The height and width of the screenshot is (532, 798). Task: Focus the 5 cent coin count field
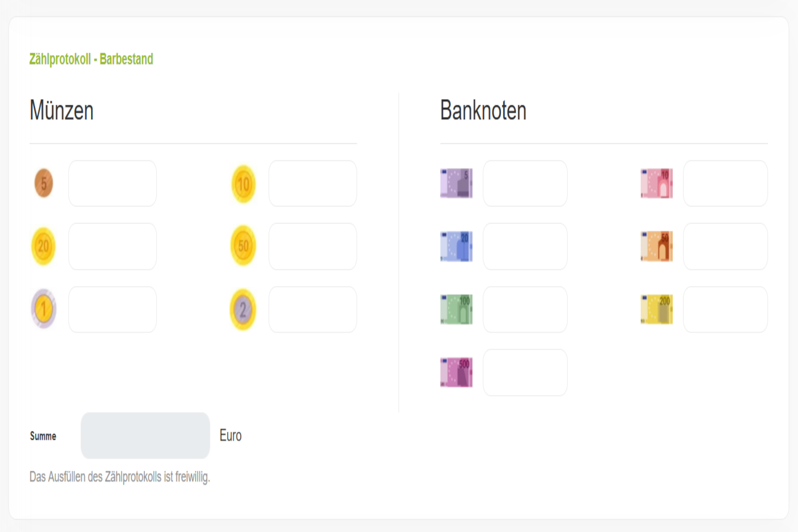[x=113, y=183]
